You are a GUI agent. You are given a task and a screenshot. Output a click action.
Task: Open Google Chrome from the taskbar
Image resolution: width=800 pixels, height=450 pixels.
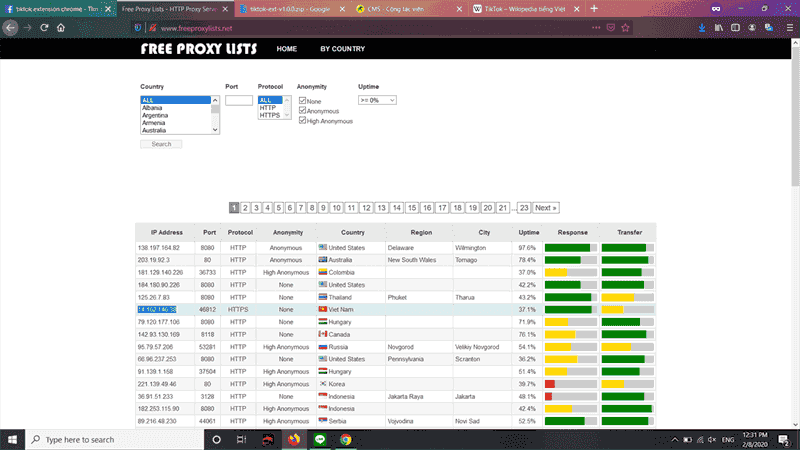click(345, 439)
